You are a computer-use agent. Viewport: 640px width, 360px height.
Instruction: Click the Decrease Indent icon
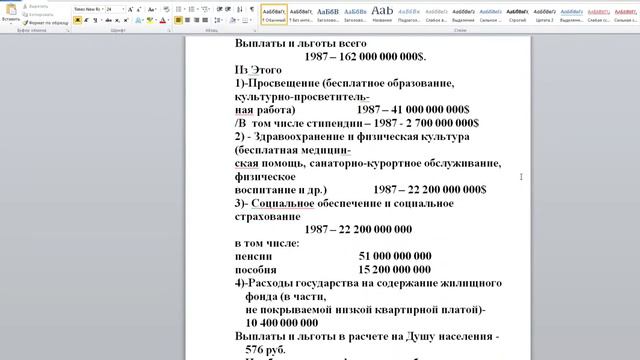pos(220,9)
